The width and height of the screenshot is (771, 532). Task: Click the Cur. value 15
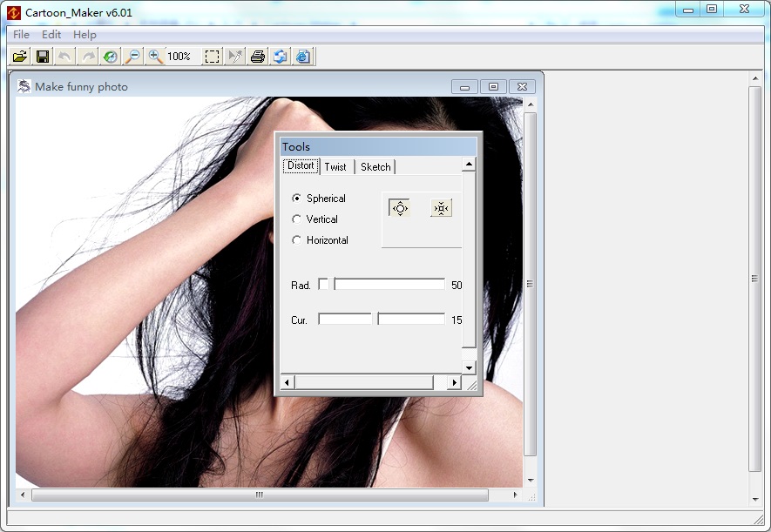[x=457, y=320]
